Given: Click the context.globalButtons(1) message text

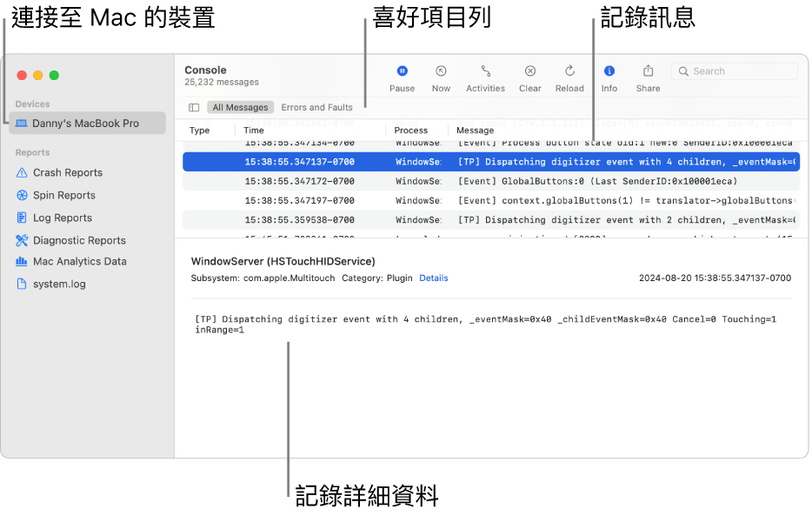Looking at the screenshot, I should coord(626,200).
